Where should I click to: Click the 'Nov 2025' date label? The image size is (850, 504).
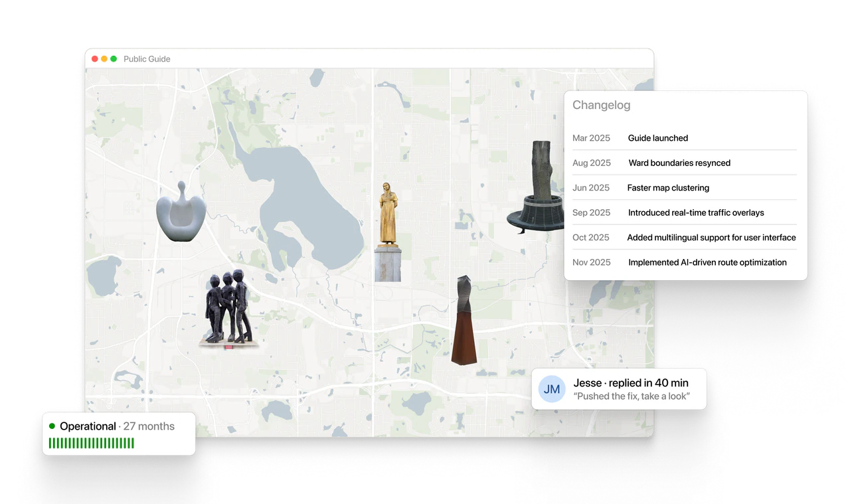(x=592, y=262)
